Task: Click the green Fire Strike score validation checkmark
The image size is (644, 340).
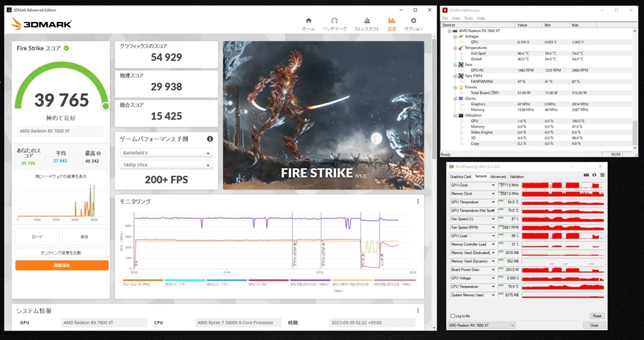Action: coord(66,48)
